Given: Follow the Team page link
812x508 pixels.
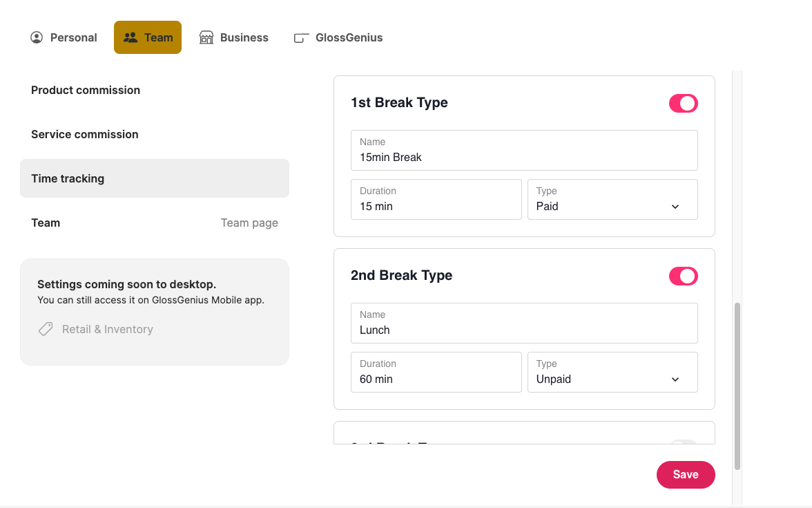Looking at the screenshot, I should coord(249,223).
